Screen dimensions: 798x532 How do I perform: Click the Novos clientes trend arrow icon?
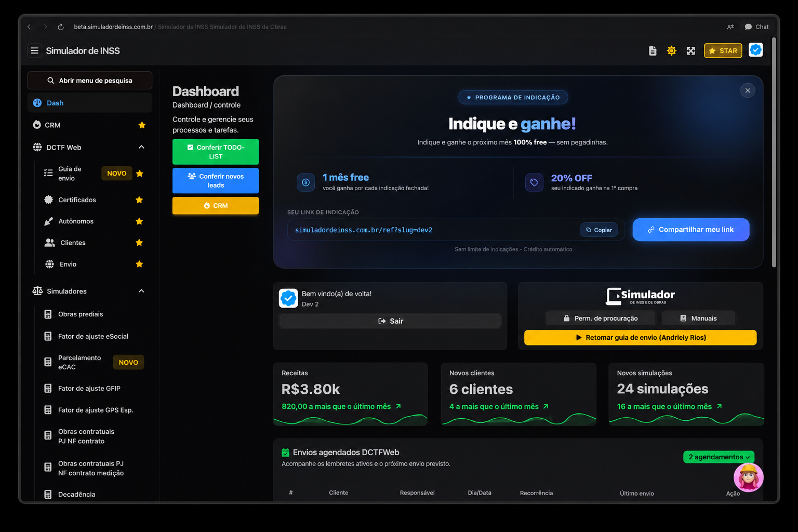(x=546, y=406)
